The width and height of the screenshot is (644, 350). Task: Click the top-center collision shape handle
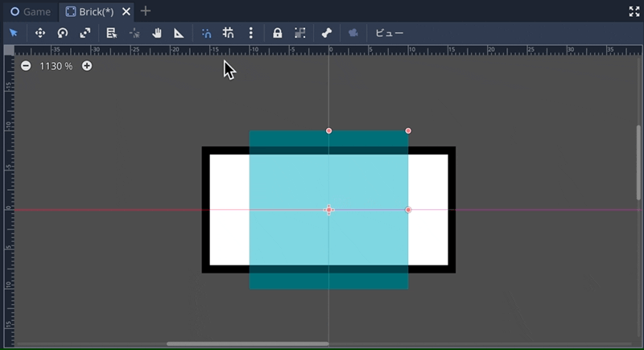(328, 130)
